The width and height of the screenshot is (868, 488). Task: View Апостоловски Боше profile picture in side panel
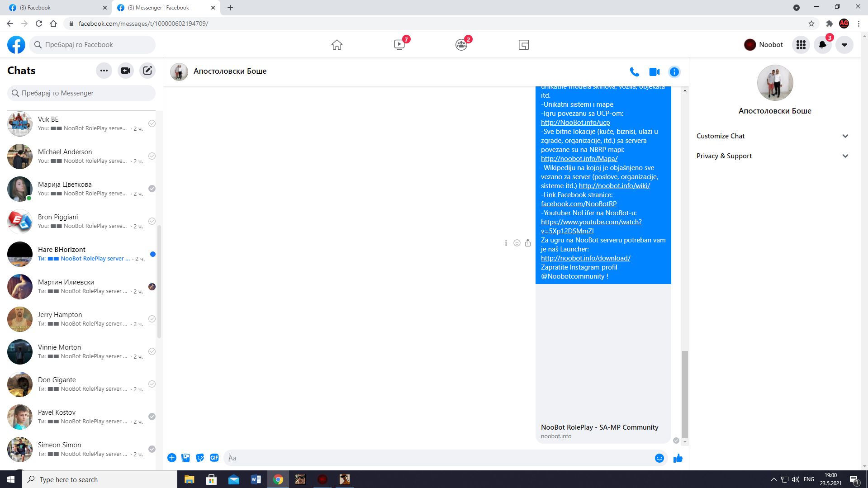tap(775, 83)
